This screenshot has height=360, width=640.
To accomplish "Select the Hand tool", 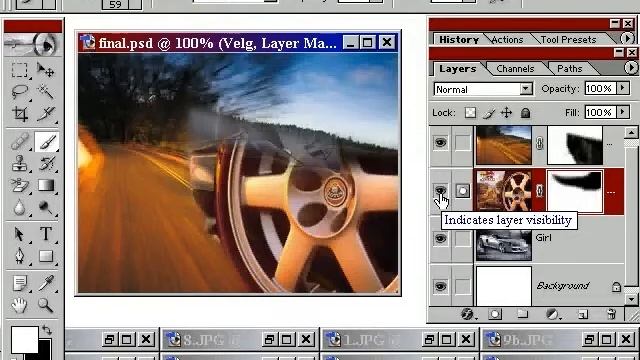I will (19, 305).
